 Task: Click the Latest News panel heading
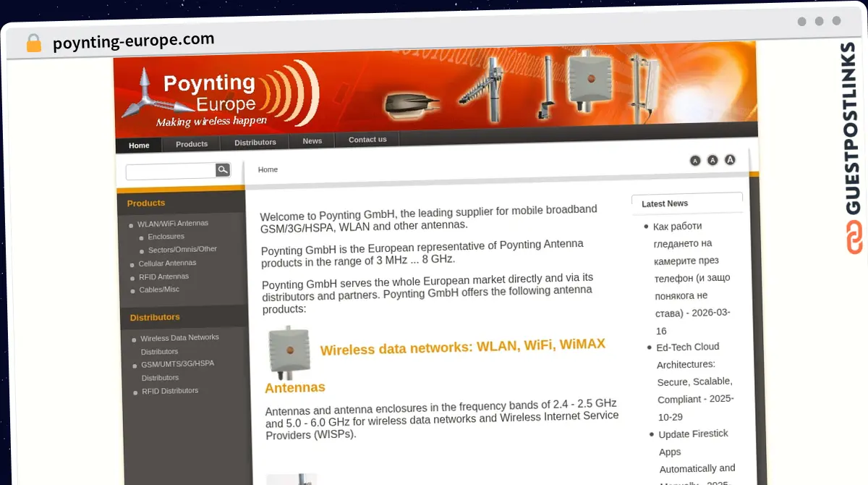665,203
